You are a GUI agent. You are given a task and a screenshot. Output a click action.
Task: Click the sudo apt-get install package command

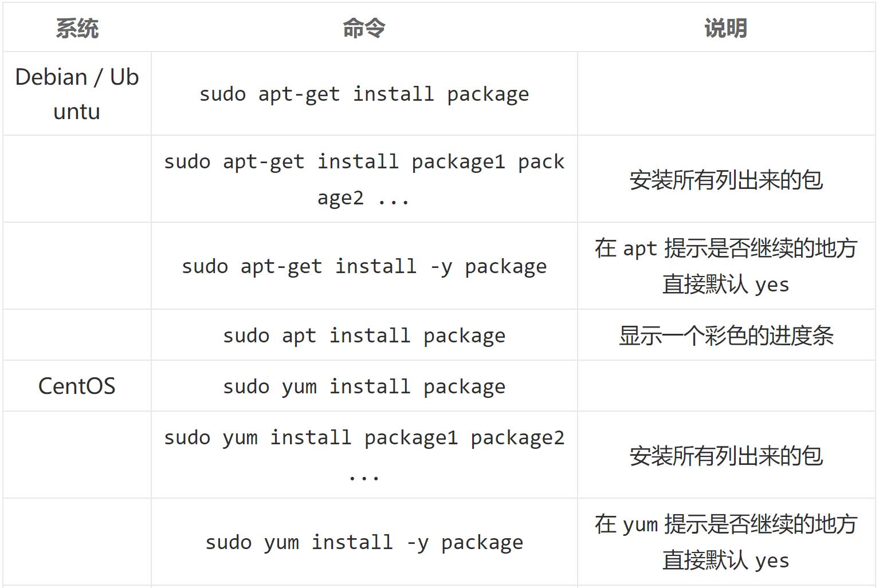point(364,94)
